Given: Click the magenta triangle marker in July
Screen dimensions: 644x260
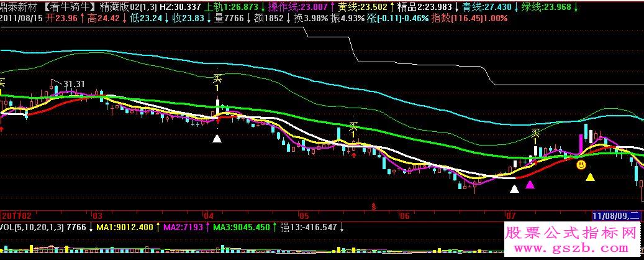Looking at the screenshot, I should [x=530, y=185].
